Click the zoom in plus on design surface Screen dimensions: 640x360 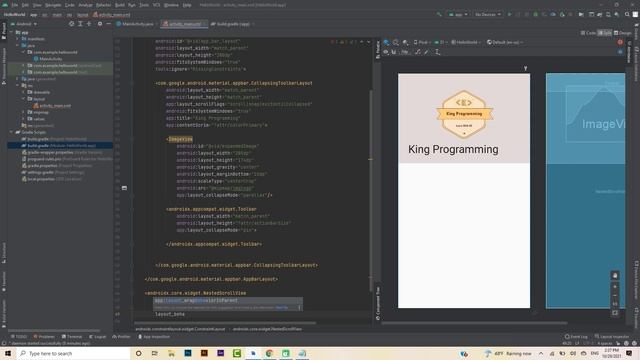615,287
